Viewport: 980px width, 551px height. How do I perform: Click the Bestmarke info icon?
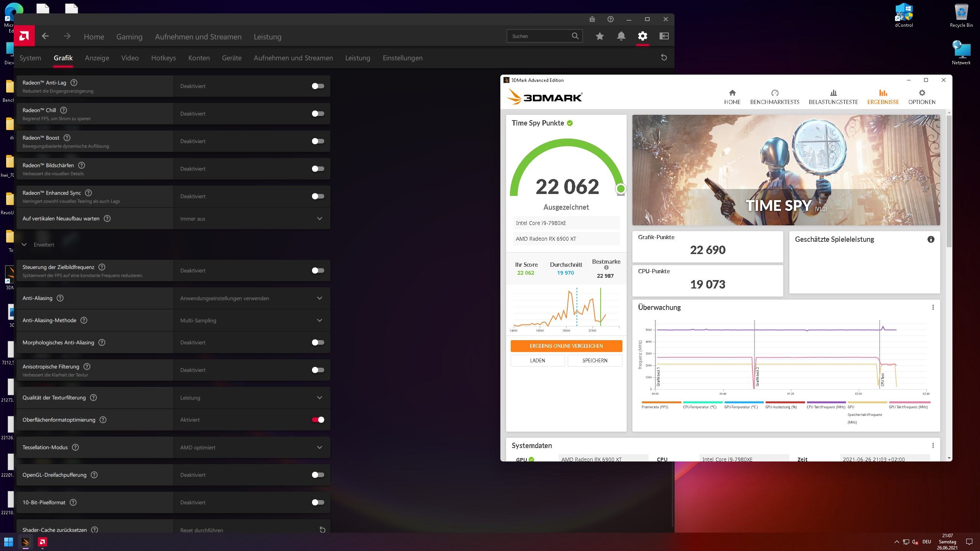[x=606, y=268]
